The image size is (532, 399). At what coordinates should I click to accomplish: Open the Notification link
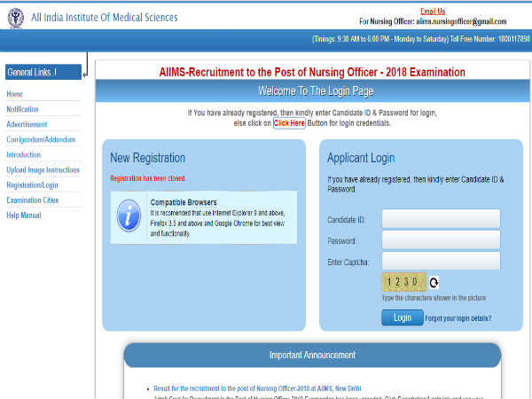click(22, 109)
